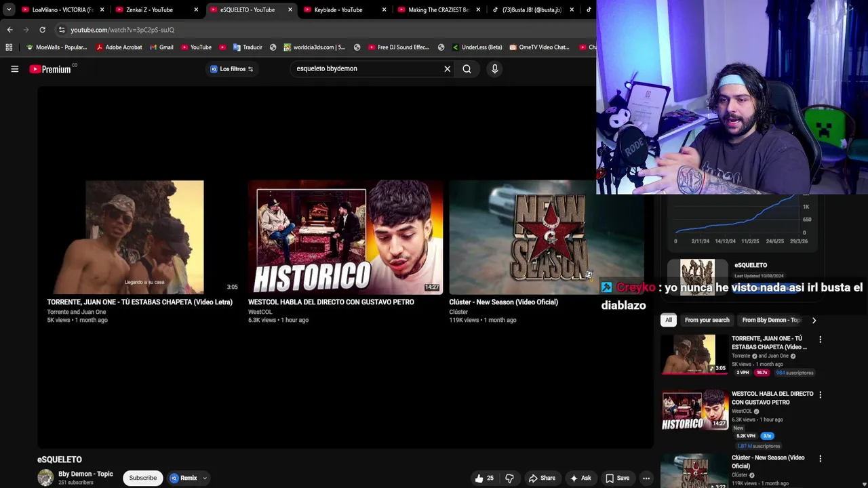
Task: Open Adobe Acrobat bookmark
Action: pyautogui.click(x=119, y=47)
